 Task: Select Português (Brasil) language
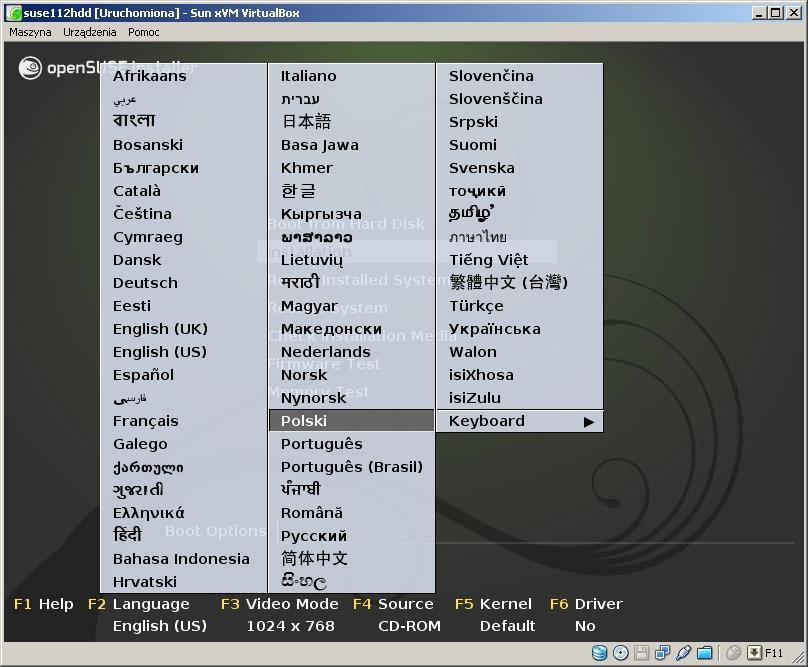click(351, 467)
